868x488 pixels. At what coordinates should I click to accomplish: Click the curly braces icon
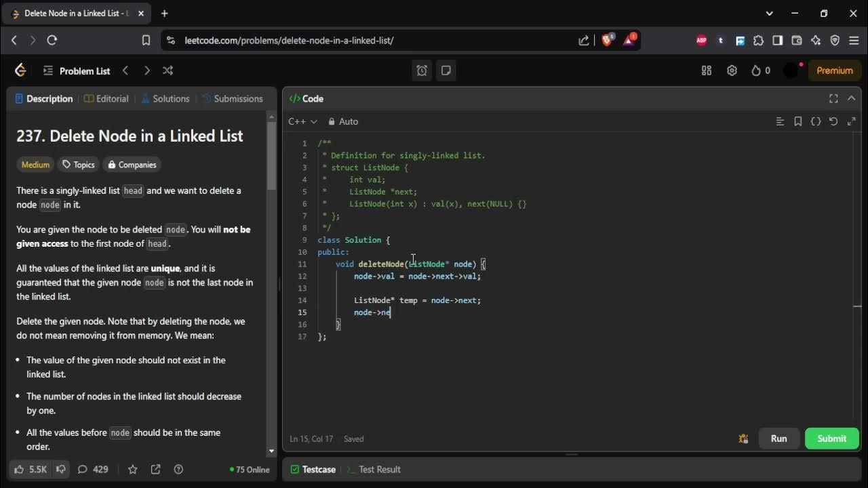(x=816, y=121)
